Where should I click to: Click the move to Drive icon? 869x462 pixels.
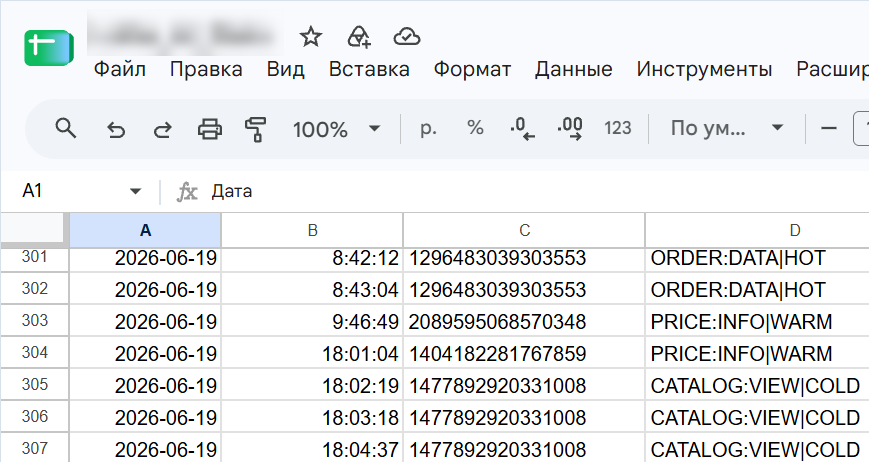point(359,37)
